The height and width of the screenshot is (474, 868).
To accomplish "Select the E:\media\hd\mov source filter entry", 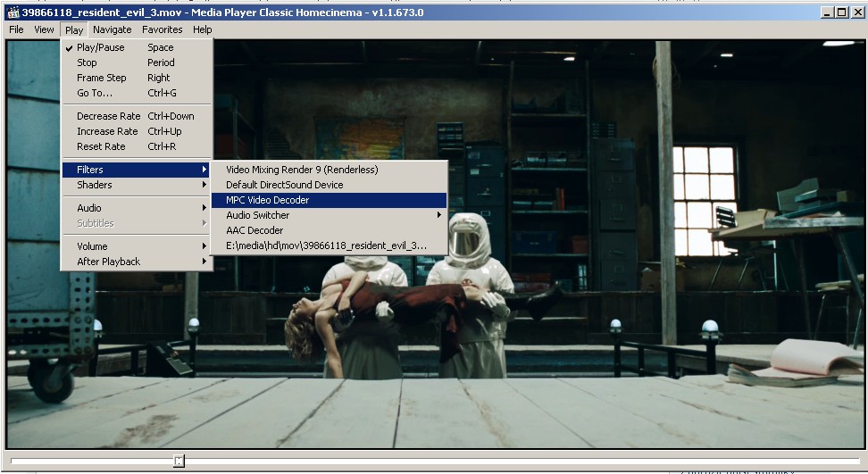I will tap(329, 245).
